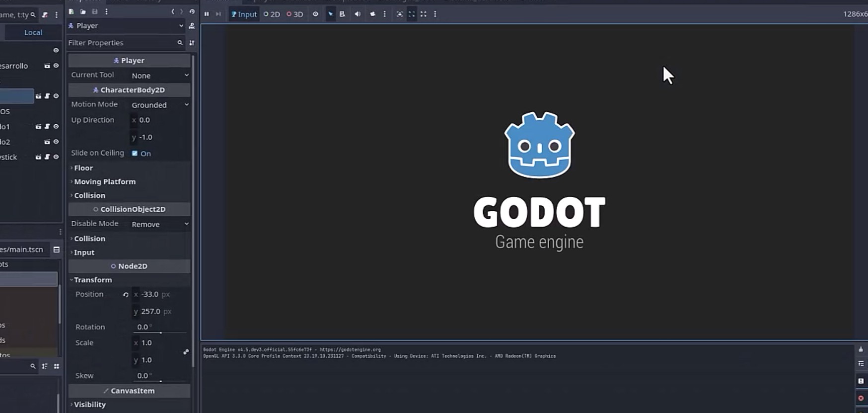Go to previous object in Inspector history
868x413 pixels.
point(173,11)
